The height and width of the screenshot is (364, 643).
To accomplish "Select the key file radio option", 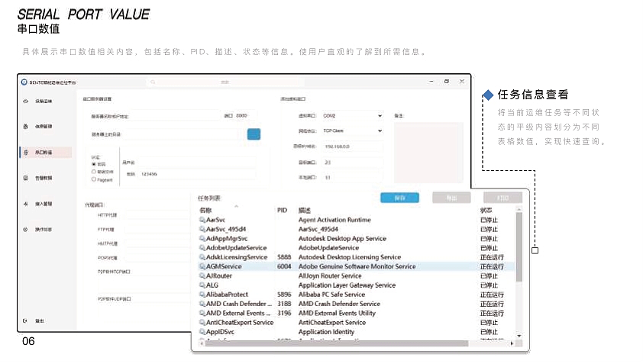I will [94, 172].
